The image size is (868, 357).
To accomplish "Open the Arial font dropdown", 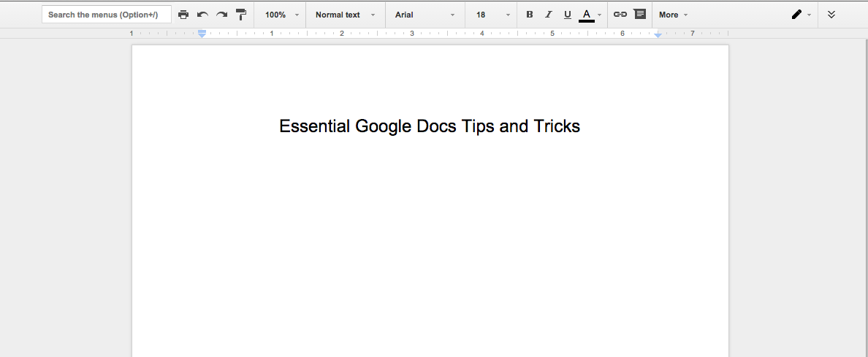I will coord(425,15).
